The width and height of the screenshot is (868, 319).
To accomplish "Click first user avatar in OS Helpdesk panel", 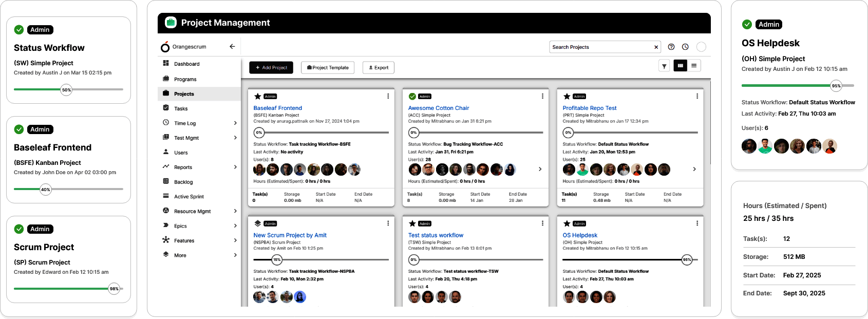I will (x=749, y=146).
